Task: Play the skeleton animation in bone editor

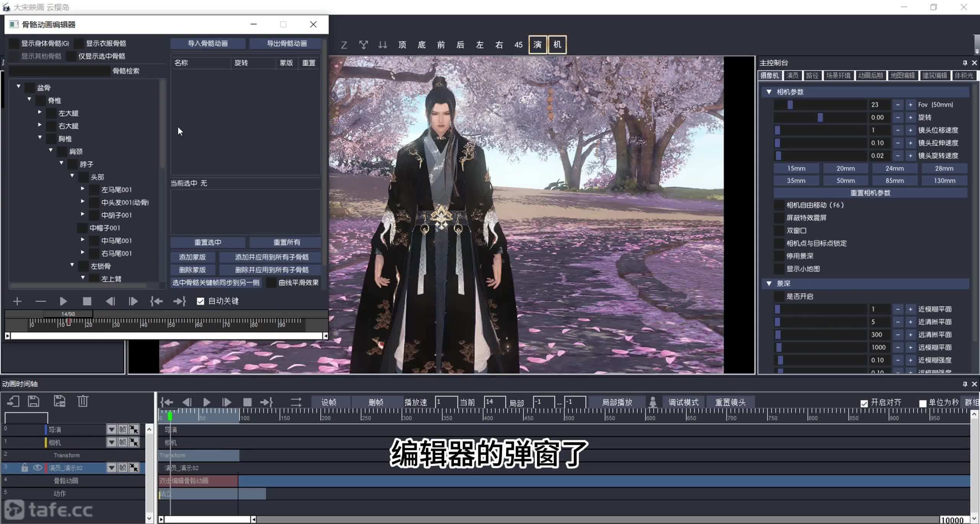Action: [x=64, y=301]
